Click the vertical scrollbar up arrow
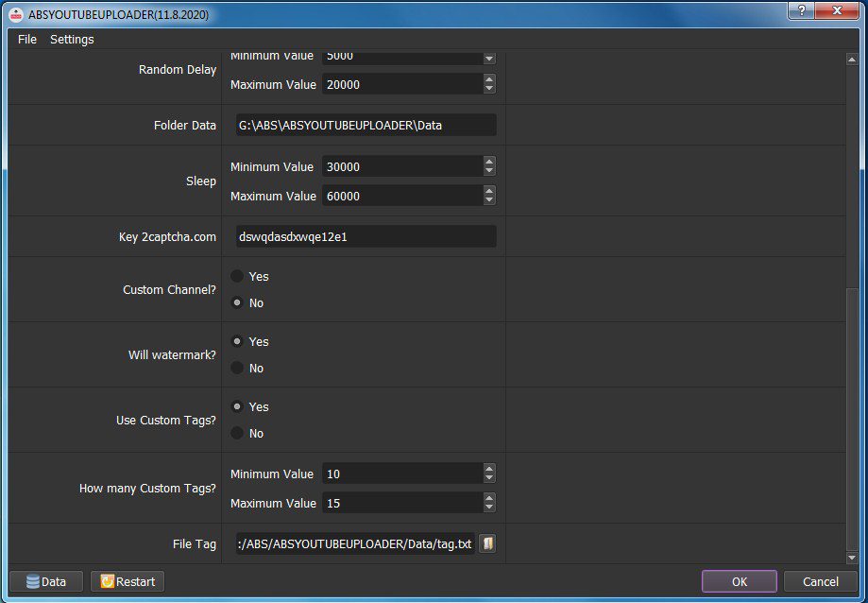 tap(852, 60)
